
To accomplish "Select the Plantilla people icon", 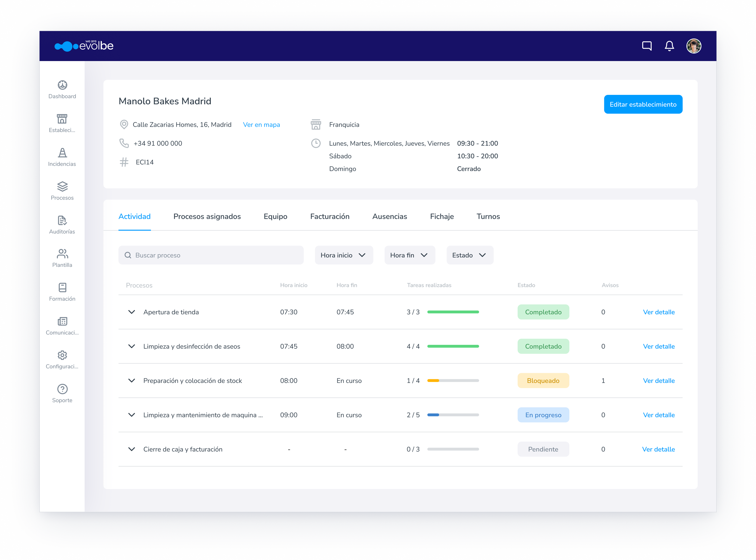I will pos(62,254).
